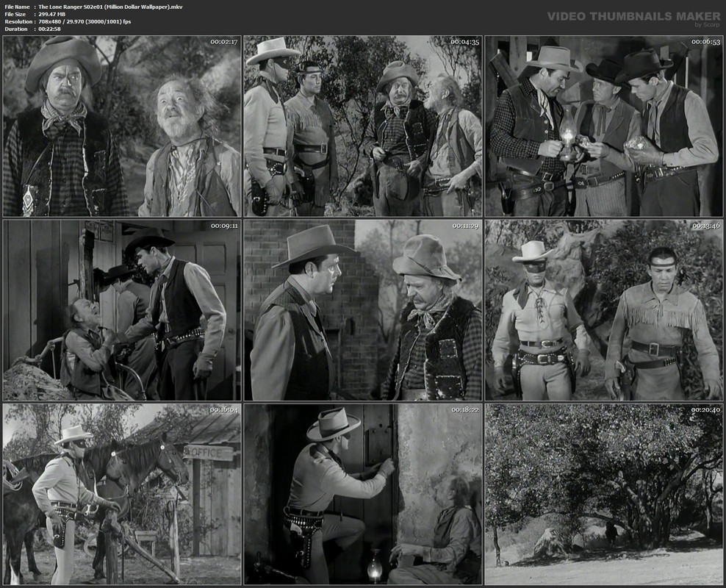Image resolution: width=726 pixels, height=588 pixels.
Task: Select the thumbnail timestamped 00:18:22
Action: [x=363, y=494]
